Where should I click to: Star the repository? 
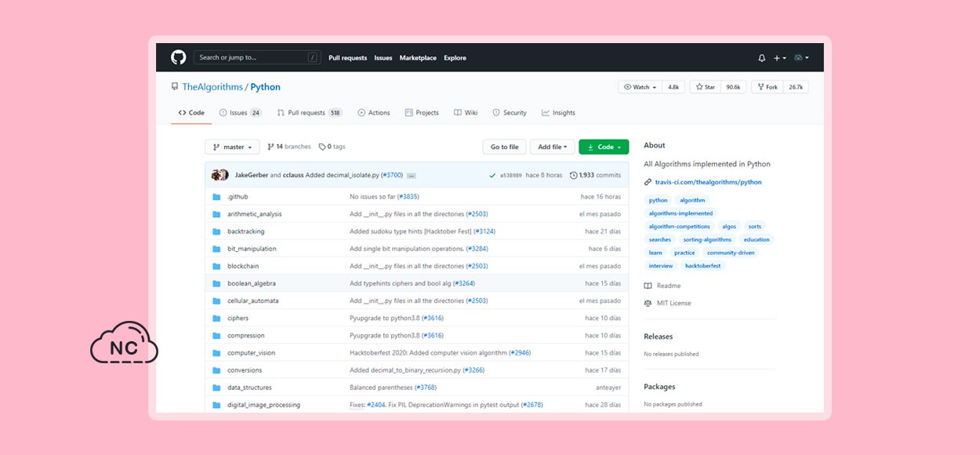(x=705, y=87)
